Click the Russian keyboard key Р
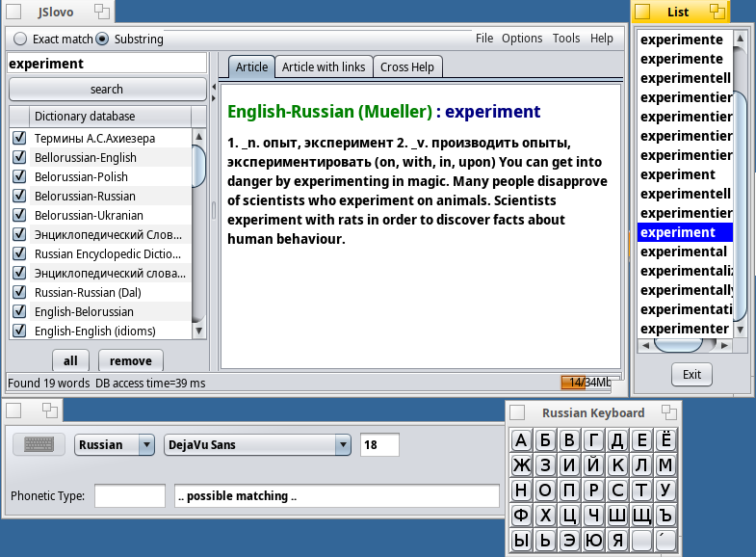This screenshot has width=756, height=557. 593,491
